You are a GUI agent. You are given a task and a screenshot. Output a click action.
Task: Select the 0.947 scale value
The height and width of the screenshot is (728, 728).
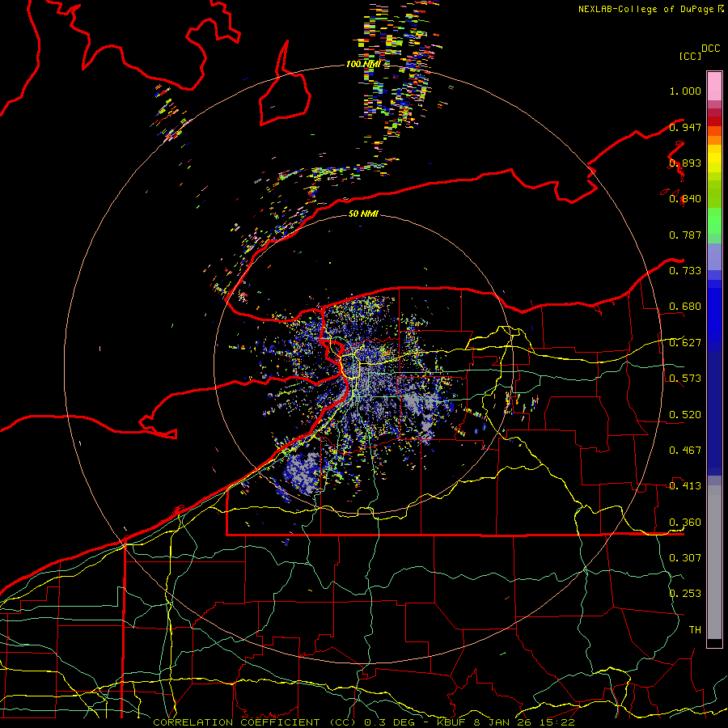[x=685, y=127]
